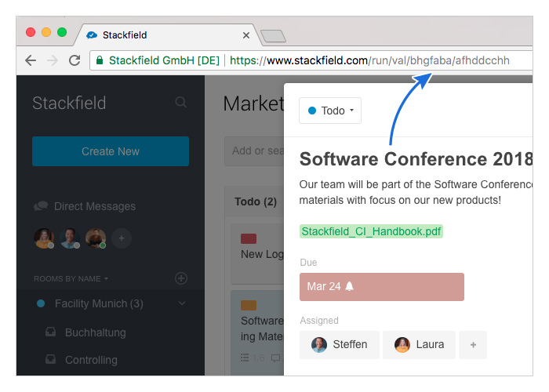Click the blue Facility Munich color dot
The image size is (549, 392).
[x=41, y=303]
